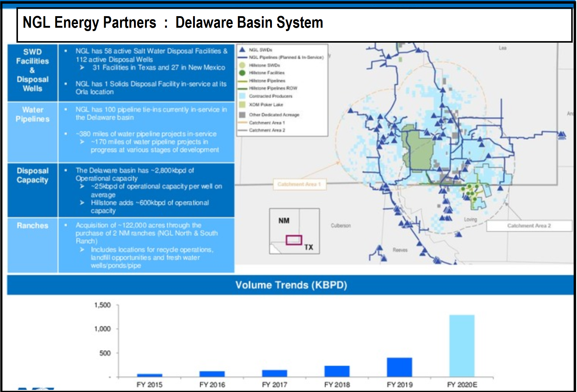
Task: Click the 'Solids Disposal Facility' bullet text
Action: (151, 88)
